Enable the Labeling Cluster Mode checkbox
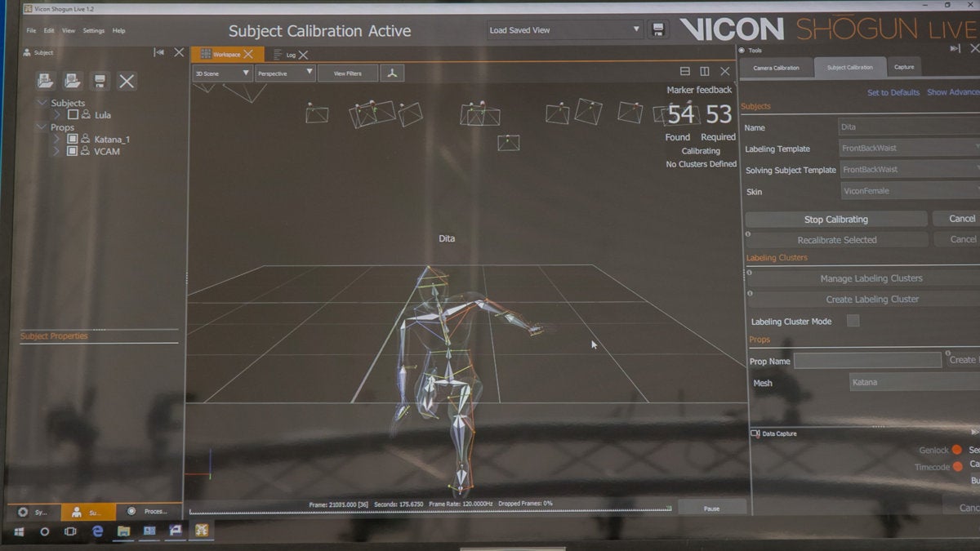This screenshot has width=980, height=551. tap(853, 321)
